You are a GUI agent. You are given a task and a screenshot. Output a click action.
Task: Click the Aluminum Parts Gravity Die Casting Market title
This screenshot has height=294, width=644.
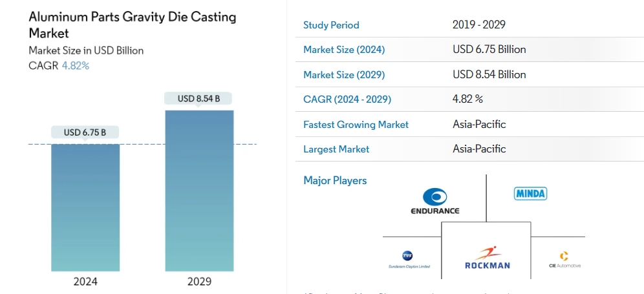pos(133,25)
